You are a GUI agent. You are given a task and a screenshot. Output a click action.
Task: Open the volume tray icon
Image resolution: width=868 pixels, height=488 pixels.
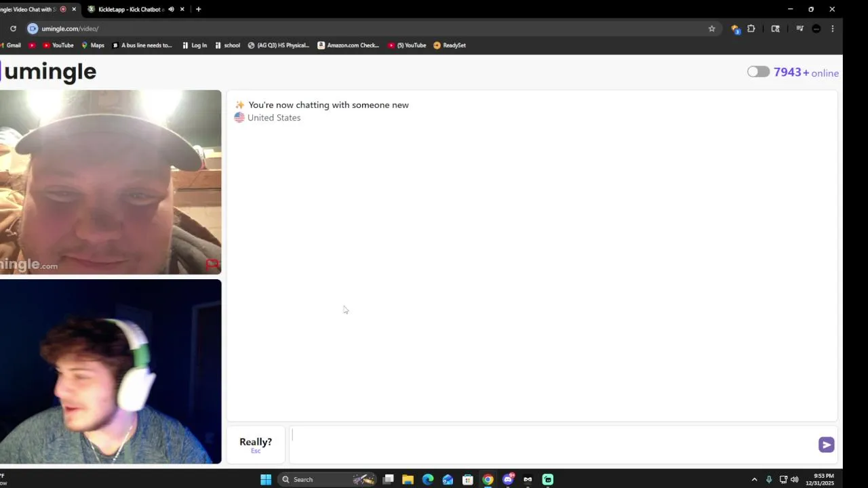[794, 479]
